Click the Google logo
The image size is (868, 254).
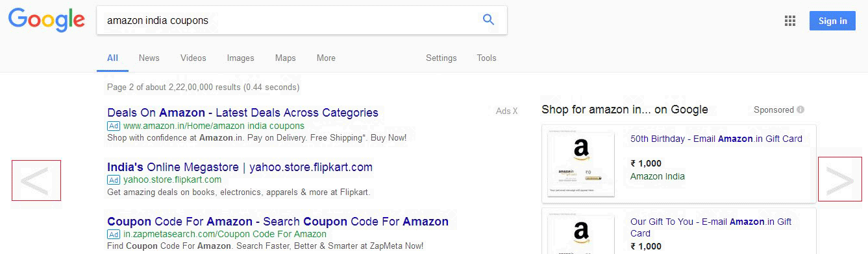(x=47, y=20)
